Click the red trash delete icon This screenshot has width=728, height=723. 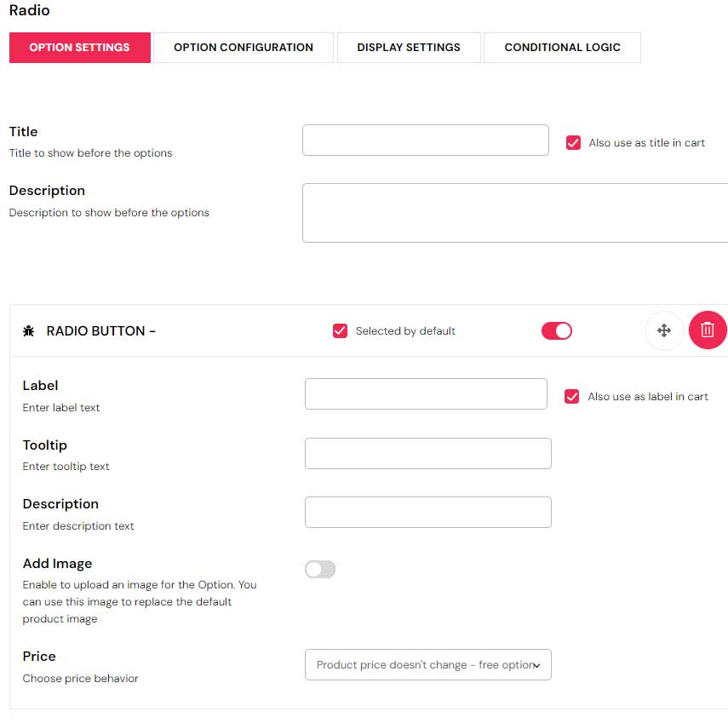click(707, 330)
